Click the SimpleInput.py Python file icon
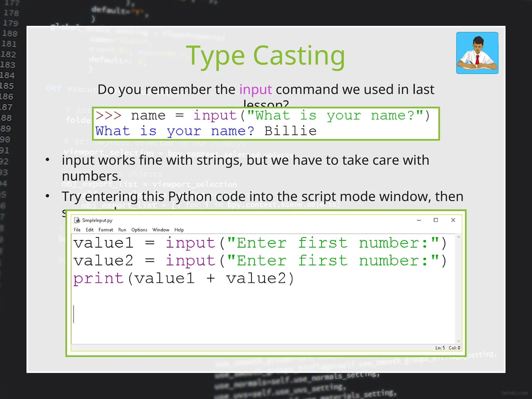Image resolution: width=532 pixels, height=399 pixels. pos(77,220)
